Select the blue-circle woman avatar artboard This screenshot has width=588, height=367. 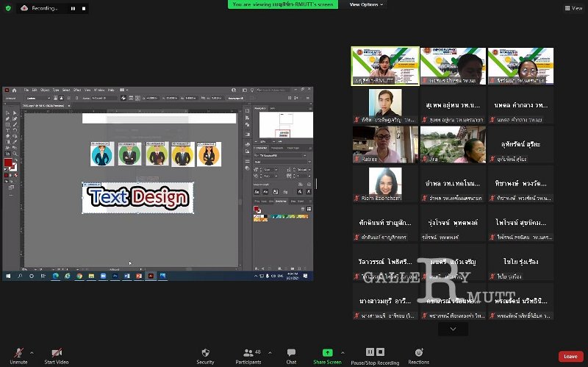click(102, 154)
